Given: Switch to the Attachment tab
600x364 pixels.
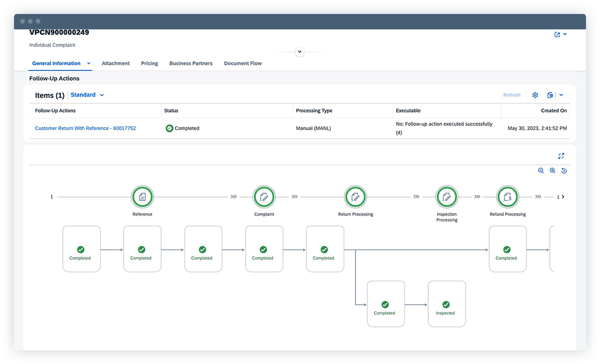Looking at the screenshot, I should point(115,63).
